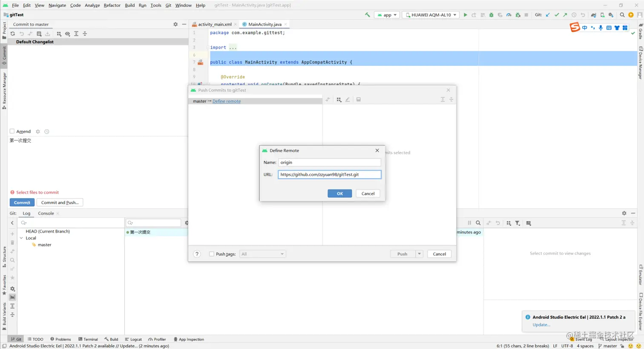Select HEAD (Current Branch) in Git log tree

click(48, 231)
